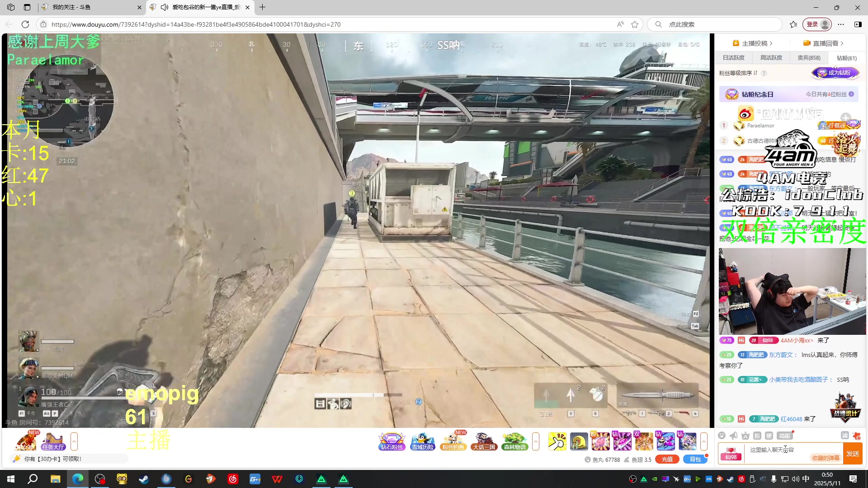Switch to the 周活跃度 tab

click(771, 58)
